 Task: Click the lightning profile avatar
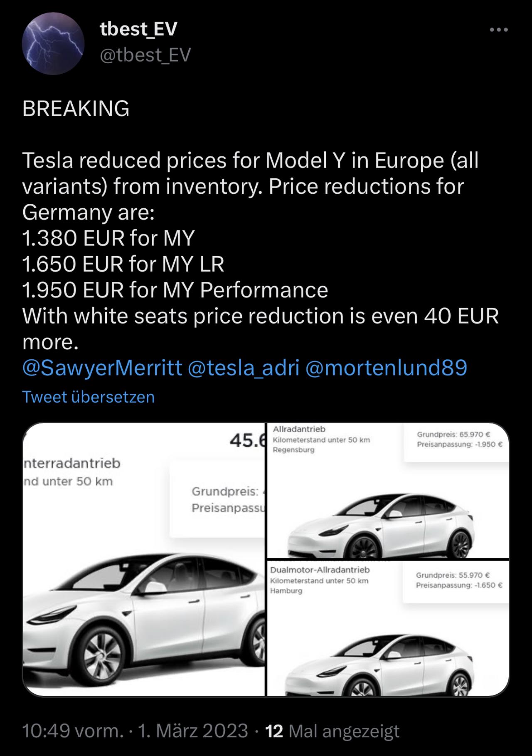click(54, 44)
